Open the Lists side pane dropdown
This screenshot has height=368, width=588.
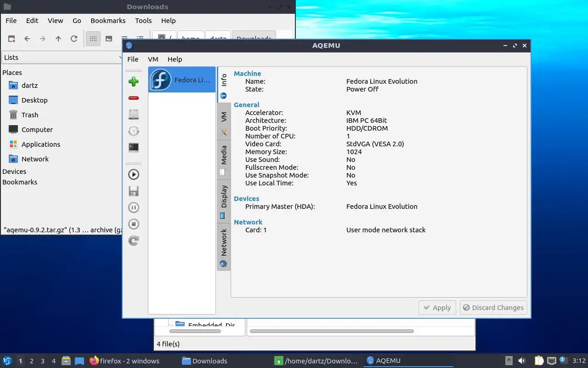tap(62, 57)
